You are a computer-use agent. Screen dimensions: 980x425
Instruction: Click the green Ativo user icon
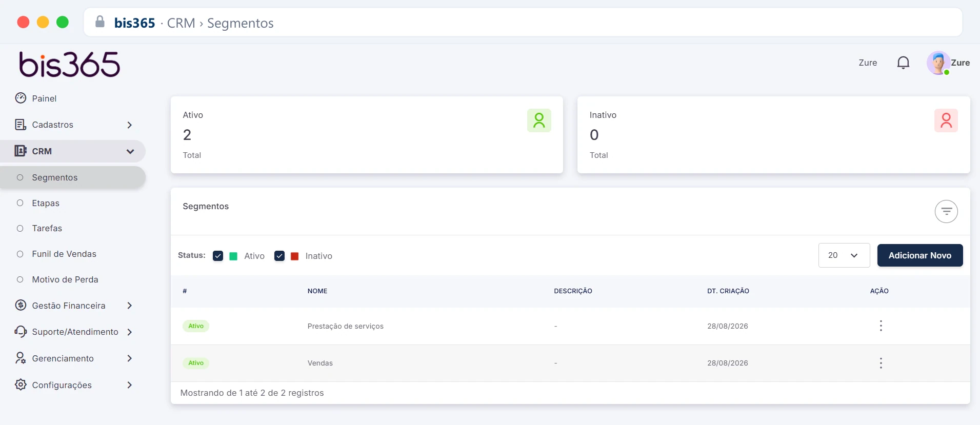[x=539, y=120]
